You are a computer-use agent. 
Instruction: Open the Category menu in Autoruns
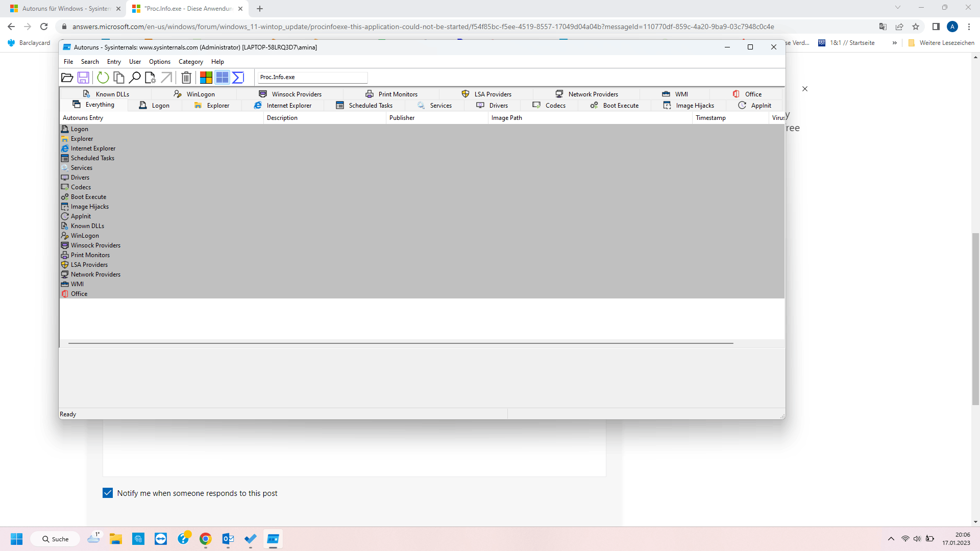pyautogui.click(x=191, y=62)
